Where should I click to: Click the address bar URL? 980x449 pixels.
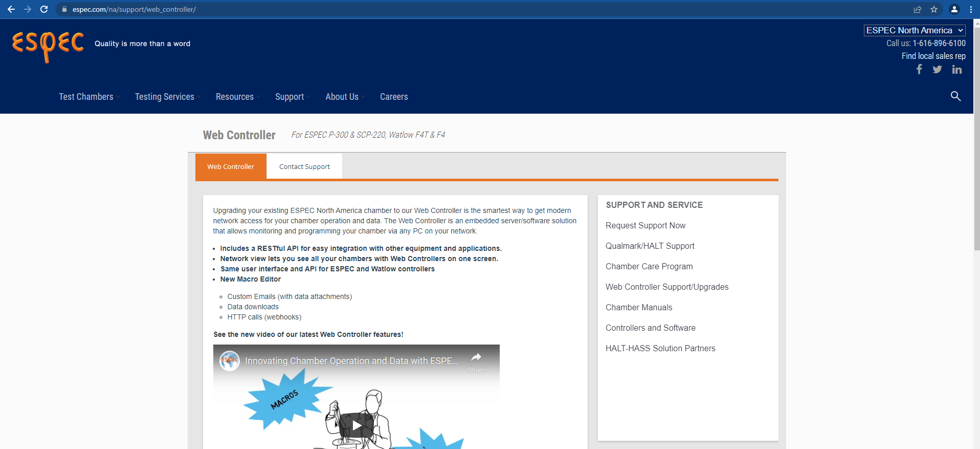[134, 9]
